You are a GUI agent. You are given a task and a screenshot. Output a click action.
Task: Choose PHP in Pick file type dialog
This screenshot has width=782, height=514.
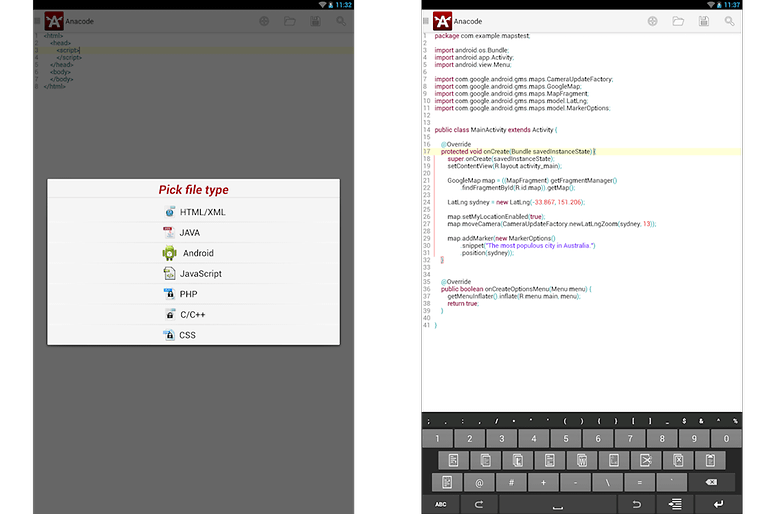point(194,294)
